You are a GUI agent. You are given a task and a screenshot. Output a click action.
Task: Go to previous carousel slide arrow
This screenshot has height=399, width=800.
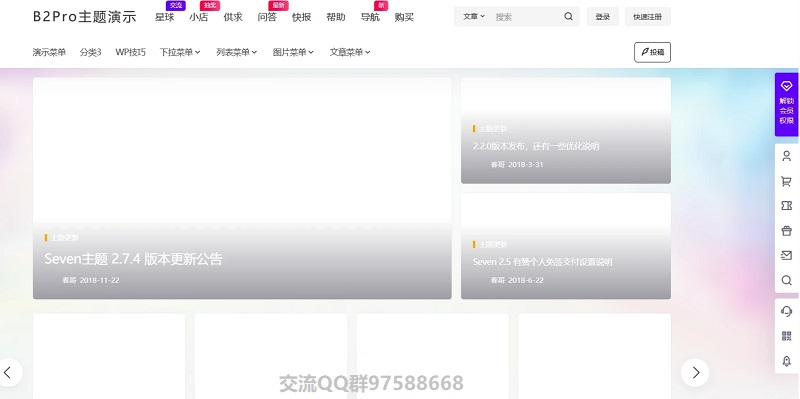pyautogui.click(x=8, y=372)
